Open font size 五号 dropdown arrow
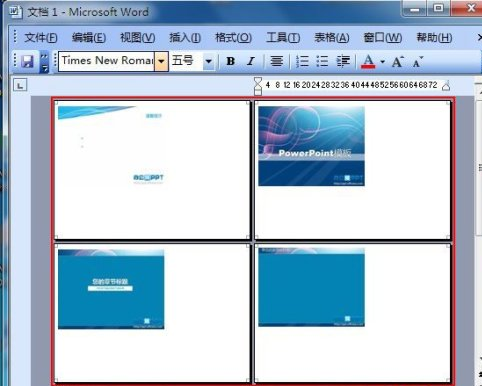This screenshot has width=482, height=386. [x=208, y=61]
